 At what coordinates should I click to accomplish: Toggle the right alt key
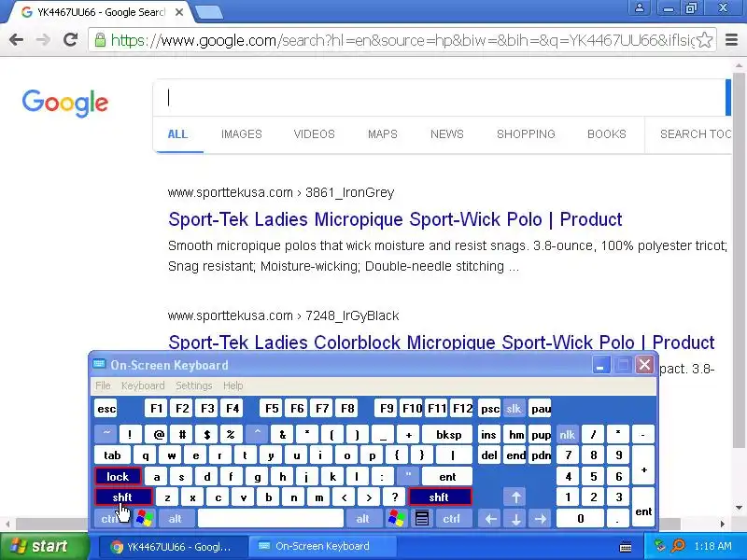pyautogui.click(x=363, y=518)
